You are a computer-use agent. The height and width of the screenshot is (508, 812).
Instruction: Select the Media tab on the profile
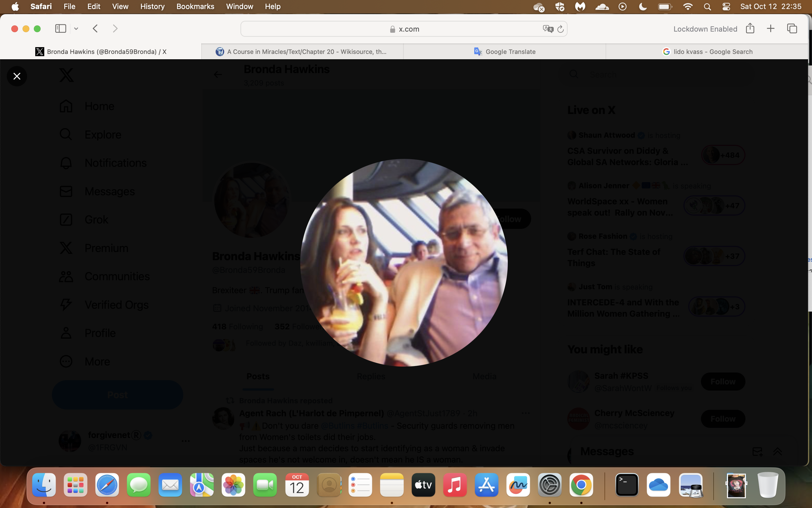tap(484, 376)
